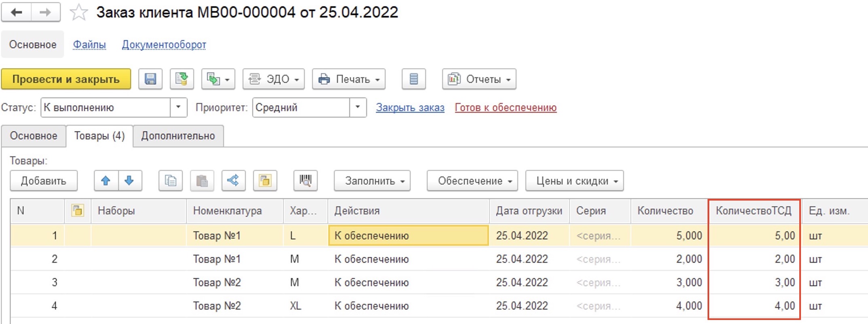Switch to the Файлы section
This screenshot has height=324, width=868.
[89, 44]
